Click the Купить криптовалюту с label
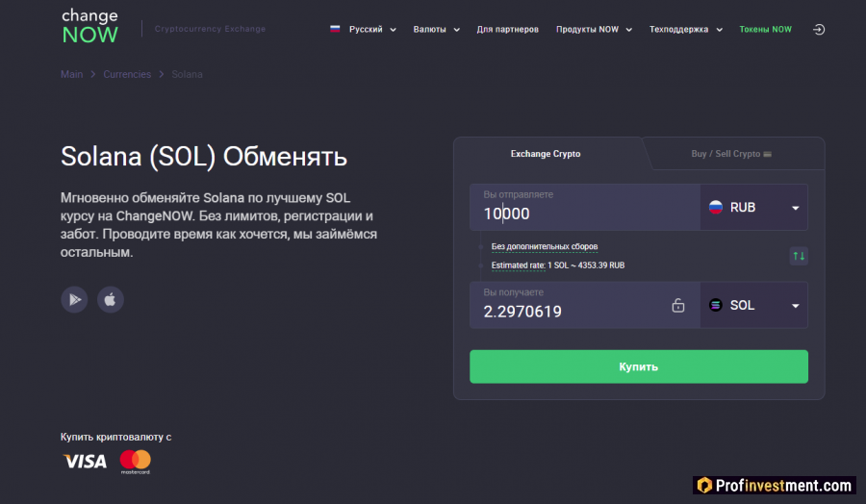Screen dimensions: 866x504 (x=116, y=438)
